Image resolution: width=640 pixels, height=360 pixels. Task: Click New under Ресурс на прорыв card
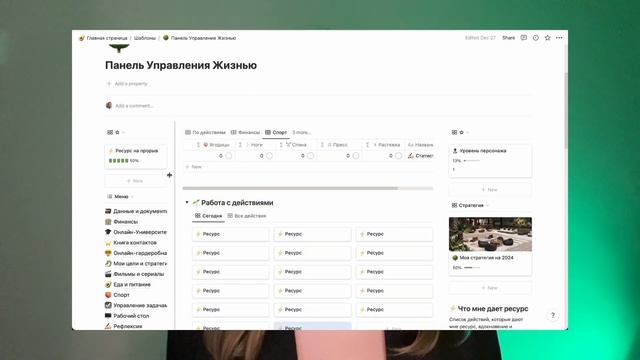[136, 181]
